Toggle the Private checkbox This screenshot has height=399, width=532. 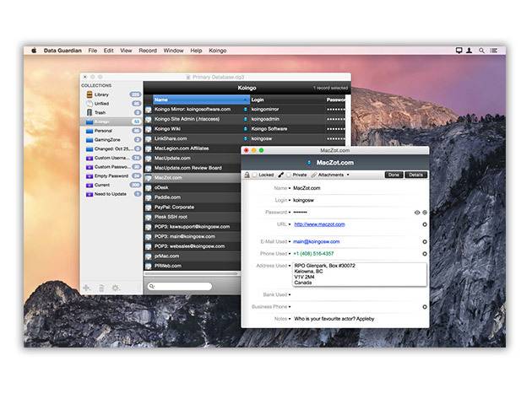(288, 175)
